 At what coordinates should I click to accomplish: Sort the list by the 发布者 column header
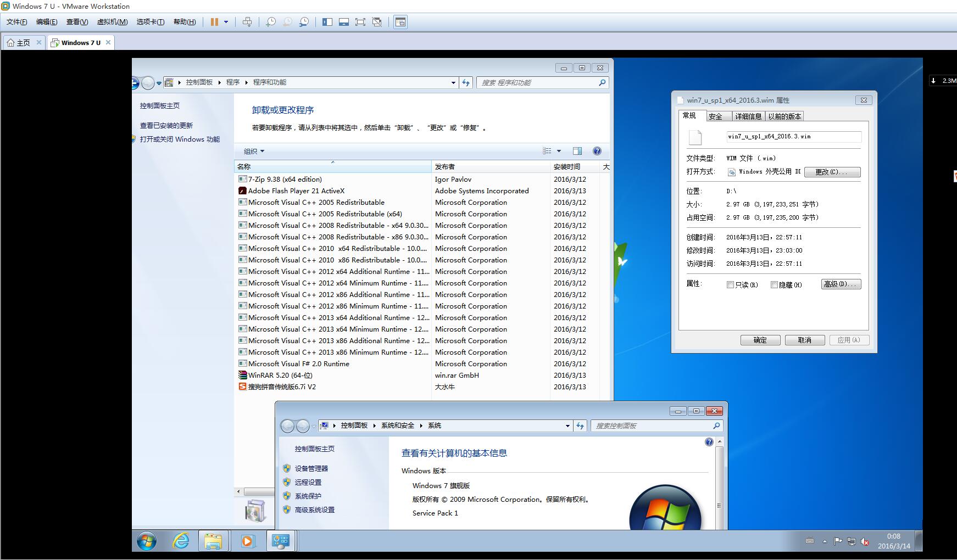(491, 166)
